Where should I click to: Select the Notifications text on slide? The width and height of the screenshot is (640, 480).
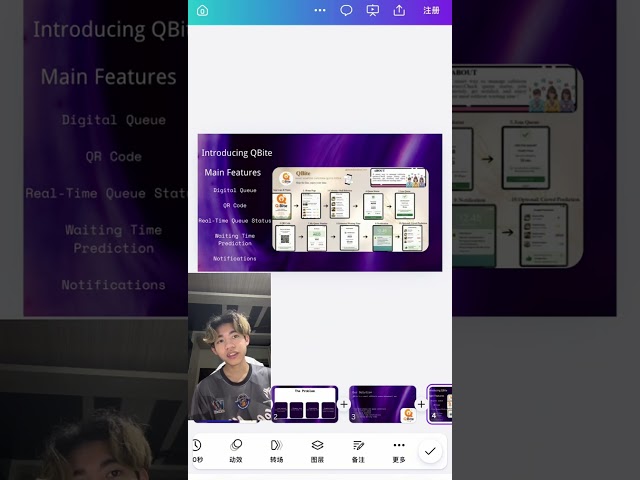(x=235, y=258)
